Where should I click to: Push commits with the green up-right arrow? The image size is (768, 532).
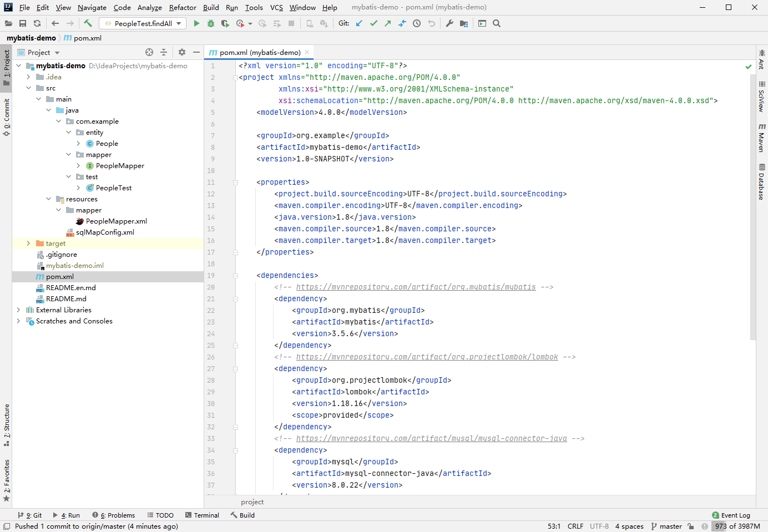[x=387, y=23]
